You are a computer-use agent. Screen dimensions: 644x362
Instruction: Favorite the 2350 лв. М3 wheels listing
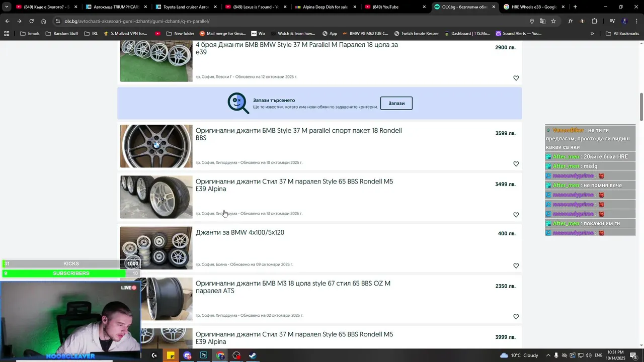(x=516, y=317)
